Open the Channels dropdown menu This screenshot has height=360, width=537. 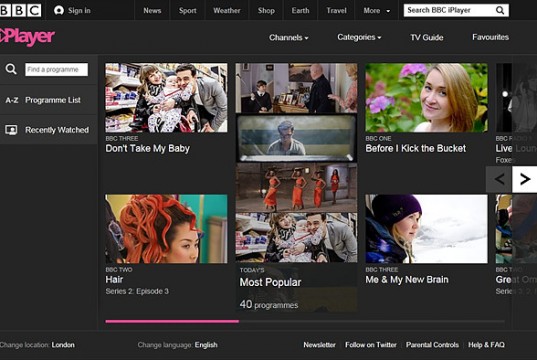click(289, 37)
